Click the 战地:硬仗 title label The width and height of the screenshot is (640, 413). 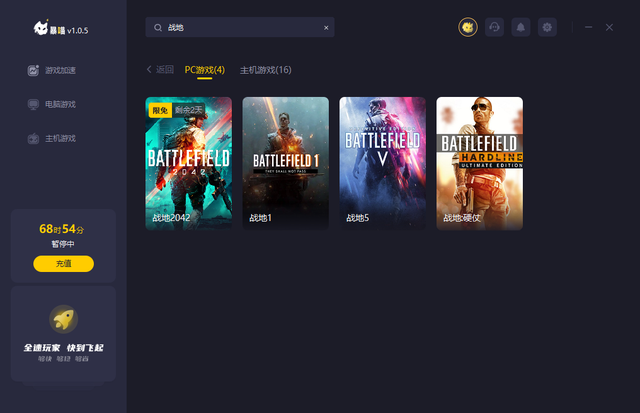(x=462, y=218)
